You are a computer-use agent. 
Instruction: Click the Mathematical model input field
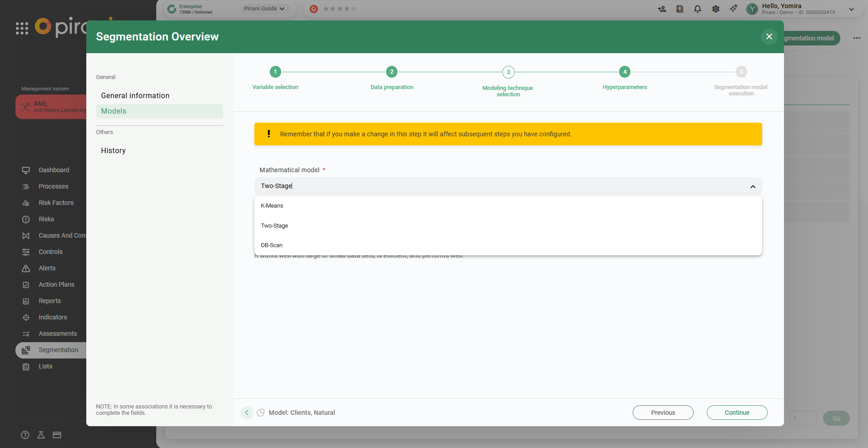[x=500, y=186]
